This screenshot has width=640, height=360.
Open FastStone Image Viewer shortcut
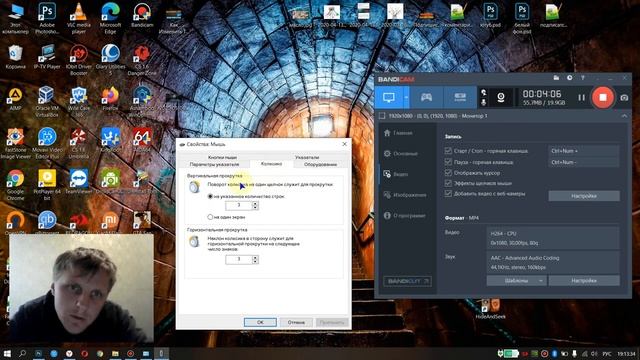click(x=16, y=143)
